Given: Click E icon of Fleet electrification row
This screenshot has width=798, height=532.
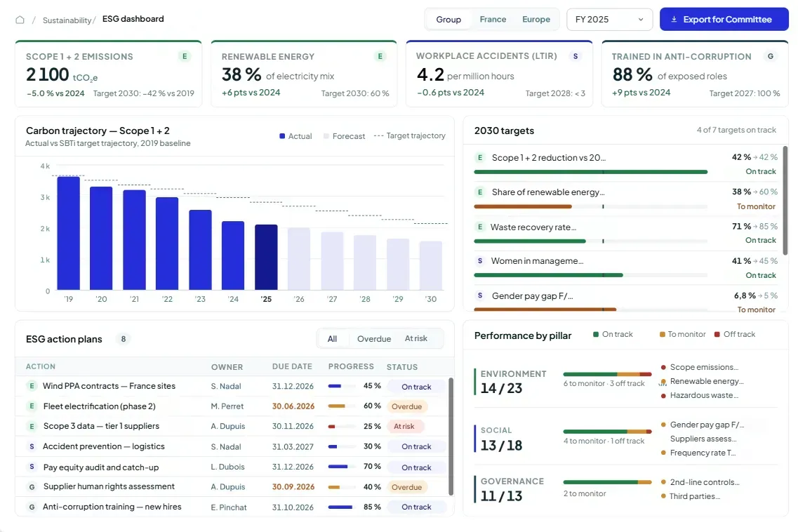Looking at the screenshot, I should (x=32, y=406).
